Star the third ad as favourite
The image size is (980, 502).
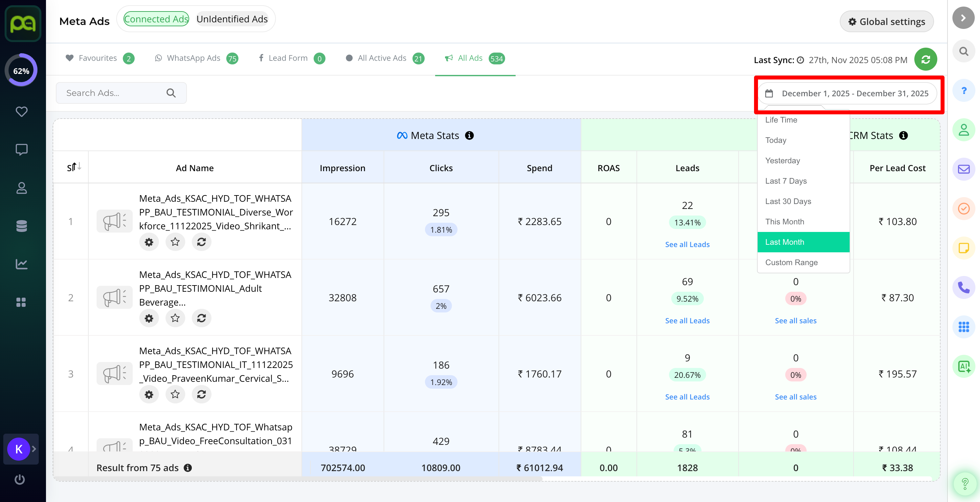[x=175, y=394]
